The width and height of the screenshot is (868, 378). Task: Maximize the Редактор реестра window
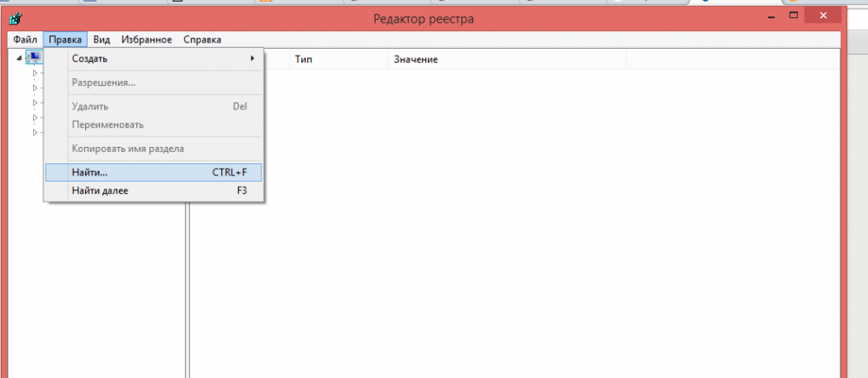click(x=794, y=17)
